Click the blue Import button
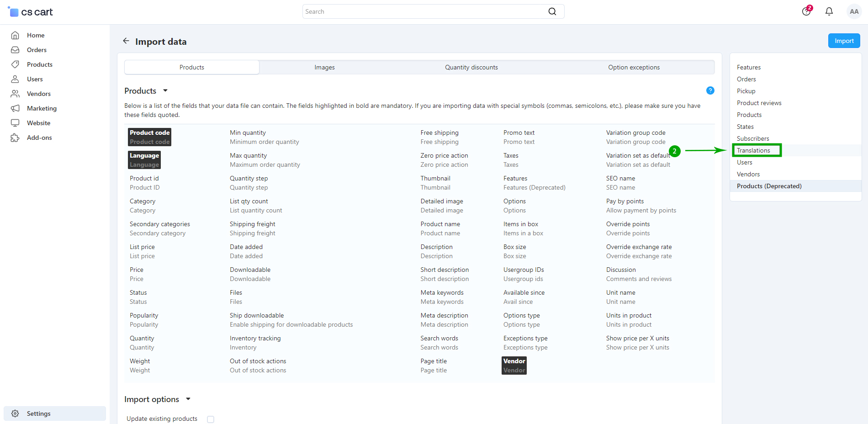The height and width of the screenshot is (424, 868). tap(844, 41)
